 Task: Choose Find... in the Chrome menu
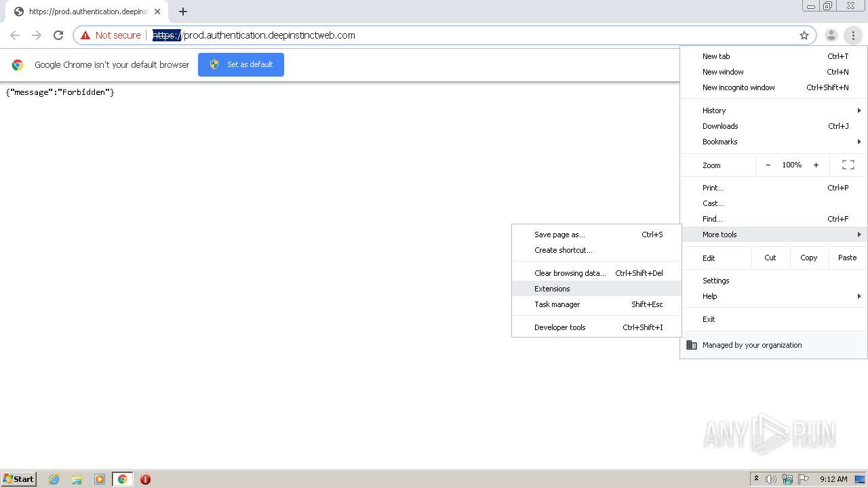click(774, 219)
